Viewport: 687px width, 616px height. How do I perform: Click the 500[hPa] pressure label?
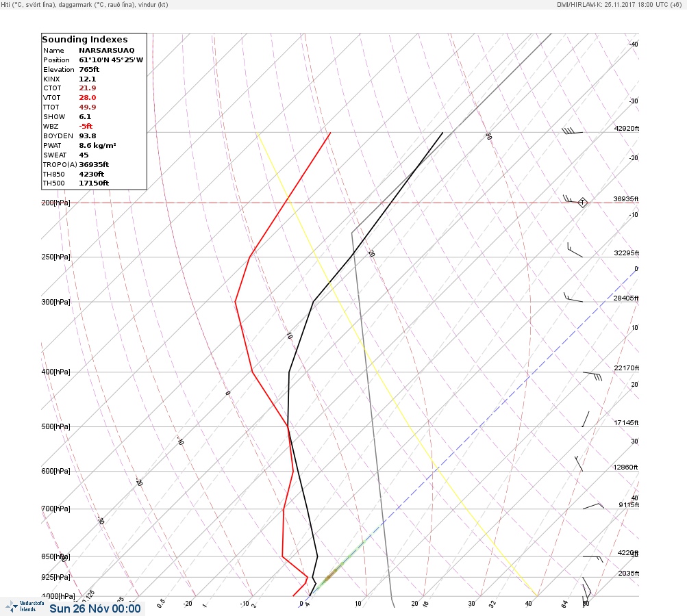[55, 426]
